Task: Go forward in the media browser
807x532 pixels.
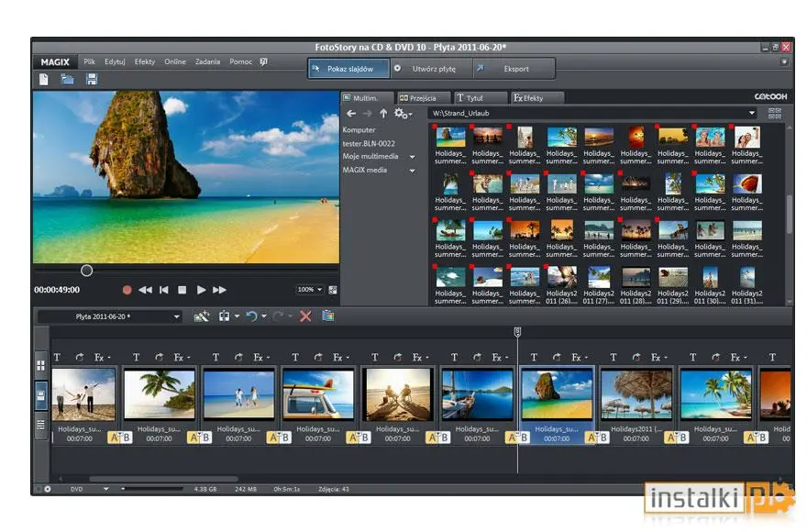Action: point(367,114)
